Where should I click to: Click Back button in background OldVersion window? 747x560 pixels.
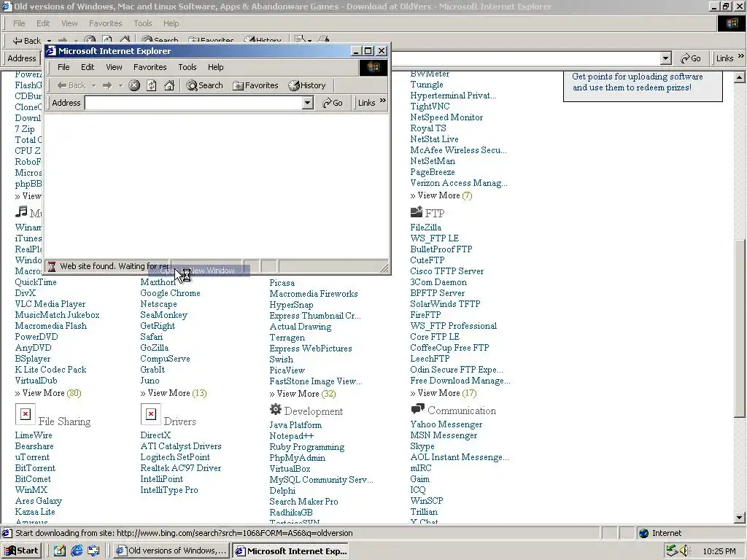[27, 41]
